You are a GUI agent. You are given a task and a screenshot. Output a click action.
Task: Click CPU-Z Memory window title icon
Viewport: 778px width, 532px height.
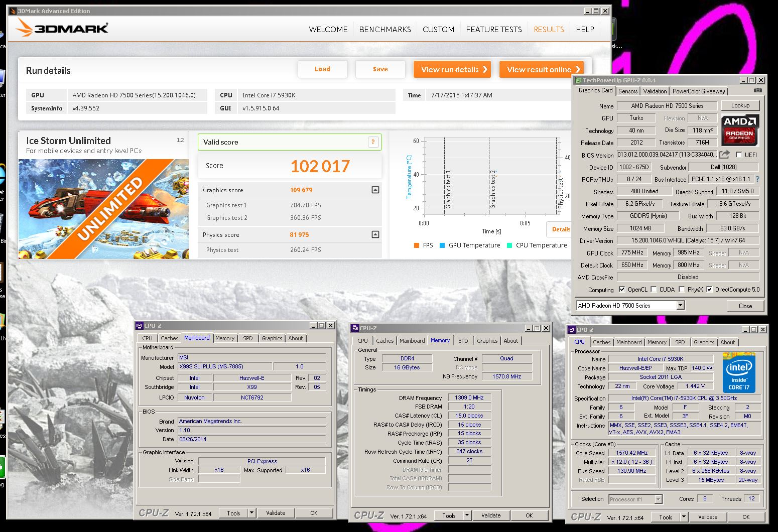coord(355,328)
